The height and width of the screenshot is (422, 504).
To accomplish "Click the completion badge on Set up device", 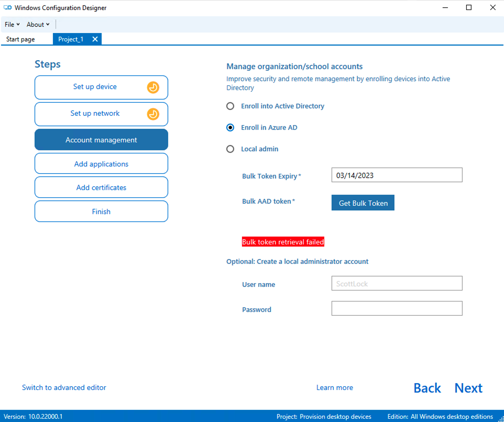I will tap(153, 87).
